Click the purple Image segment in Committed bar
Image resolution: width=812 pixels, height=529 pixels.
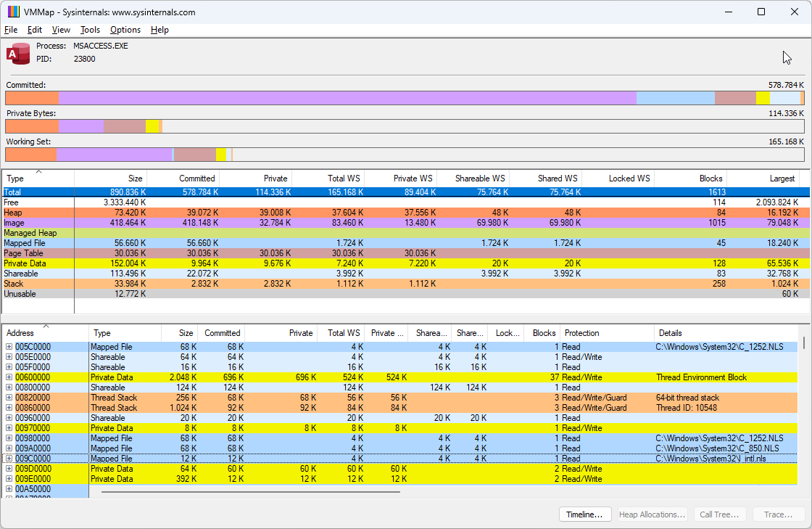click(x=347, y=98)
